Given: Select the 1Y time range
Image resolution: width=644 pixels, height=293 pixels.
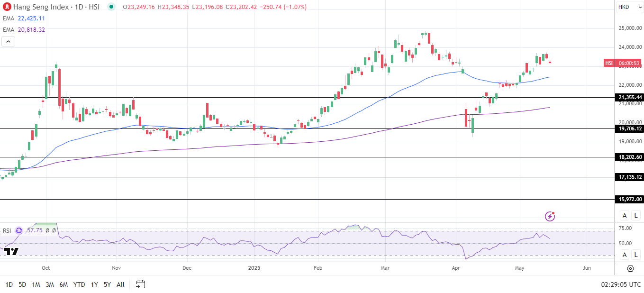Looking at the screenshot, I should point(94,284).
